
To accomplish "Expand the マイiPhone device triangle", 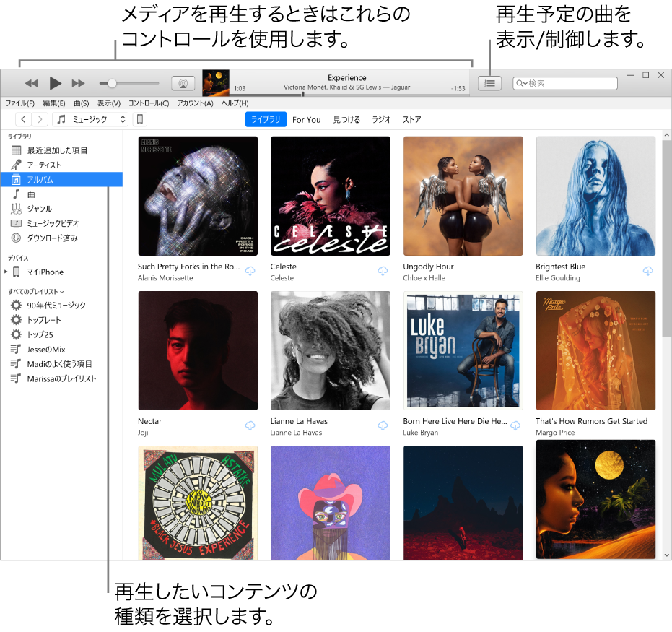I will 6,272.
